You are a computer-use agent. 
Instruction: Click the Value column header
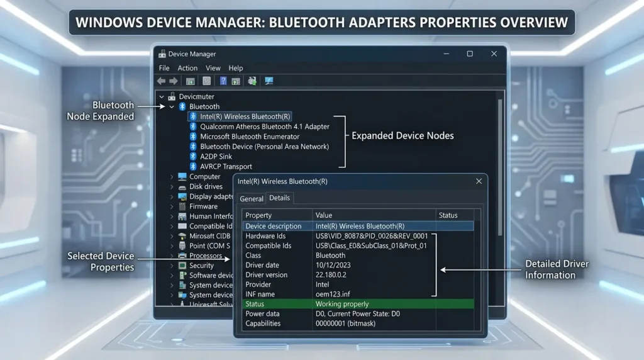[374, 215]
